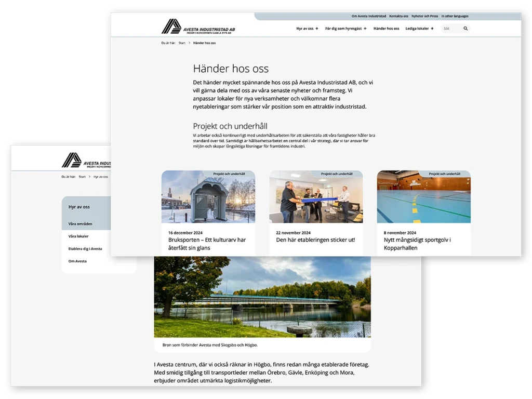Image resolution: width=532 pixels, height=399 pixels.
Task: Click the "Start" breadcrumb link
Action: point(181,43)
